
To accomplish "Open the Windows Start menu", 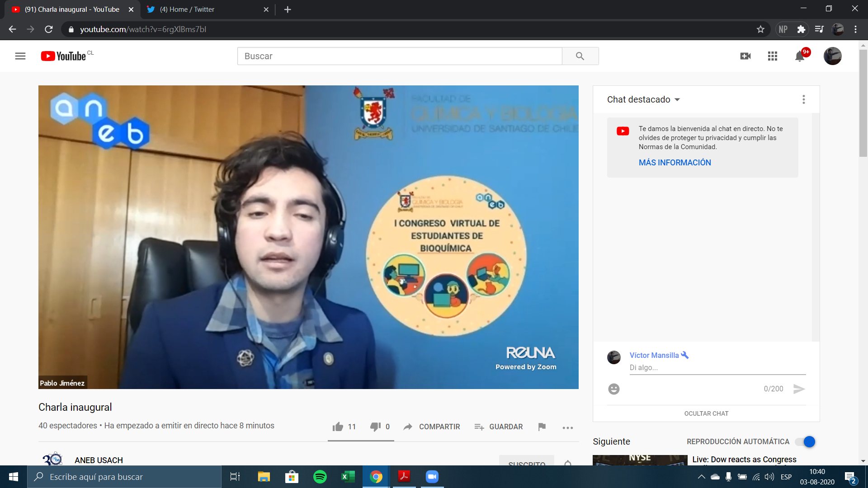I will [14, 477].
